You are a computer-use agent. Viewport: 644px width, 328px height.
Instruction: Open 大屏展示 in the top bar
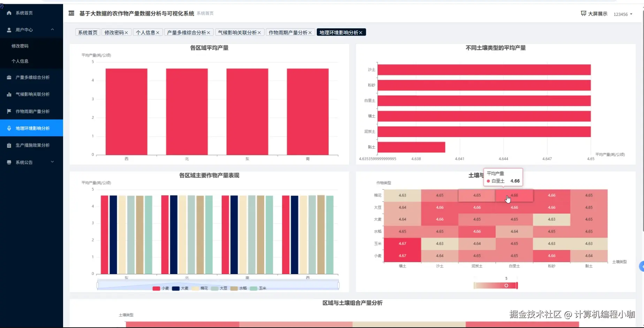pos(593,14)
